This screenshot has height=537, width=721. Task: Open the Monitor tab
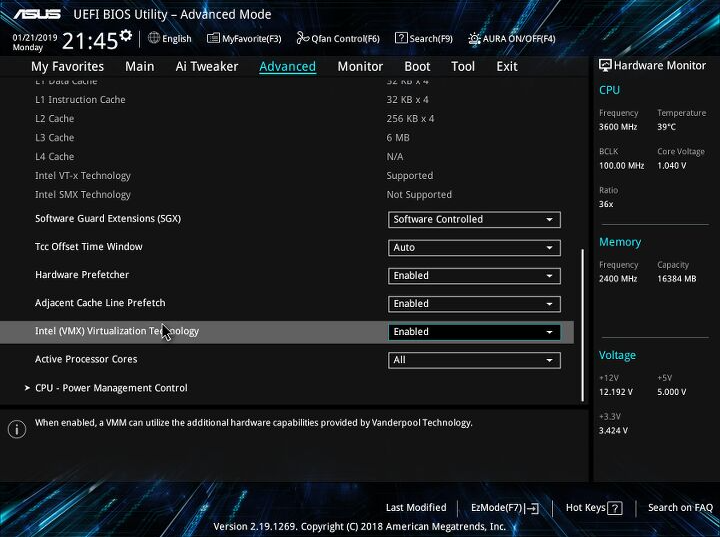coord(360,66)
